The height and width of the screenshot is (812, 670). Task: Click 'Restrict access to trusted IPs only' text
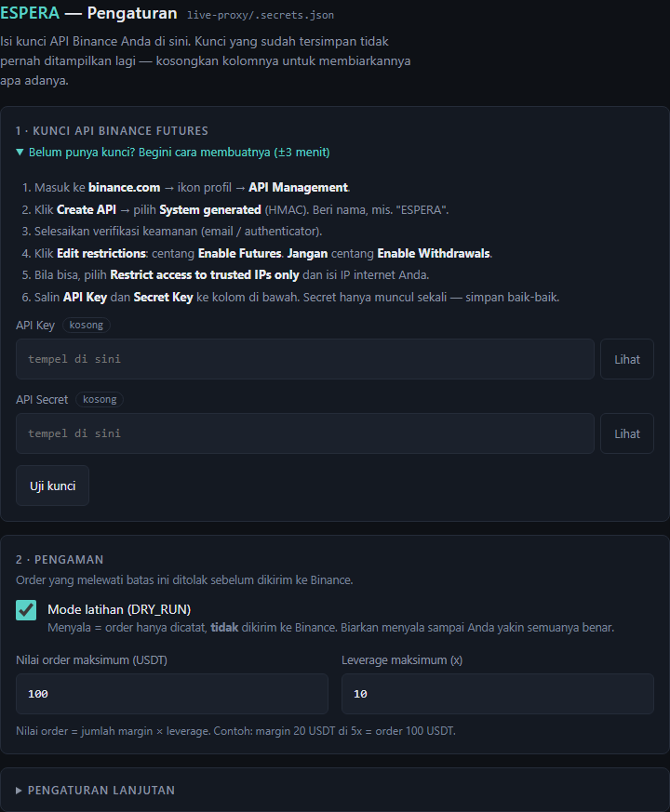click(205, 275)
